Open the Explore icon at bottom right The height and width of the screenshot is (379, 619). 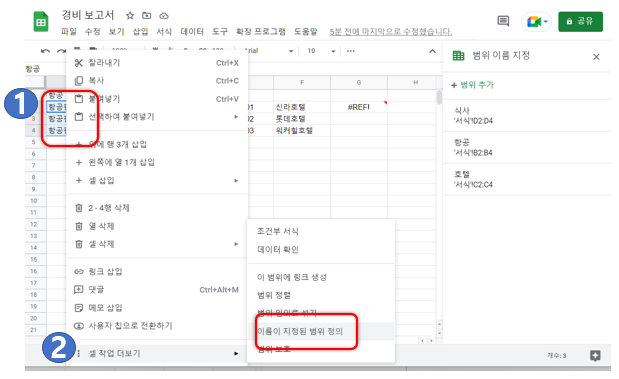click(595, 356)
